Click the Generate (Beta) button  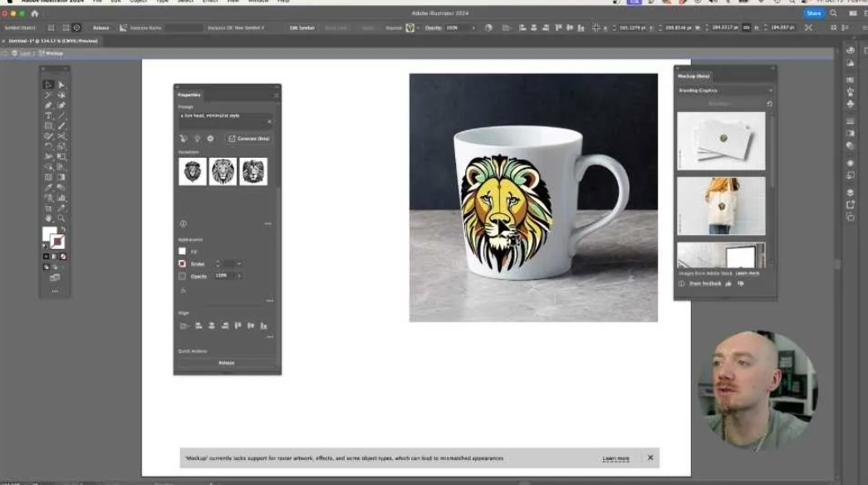[x=249, y=139]
